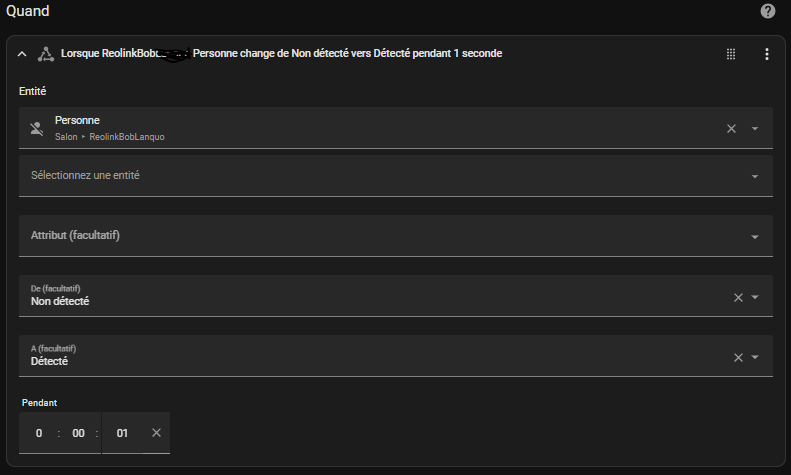The height and width of the screenshot is (475, 791).
Task: Remove the Personne entity with X
Action: [731, 129]
